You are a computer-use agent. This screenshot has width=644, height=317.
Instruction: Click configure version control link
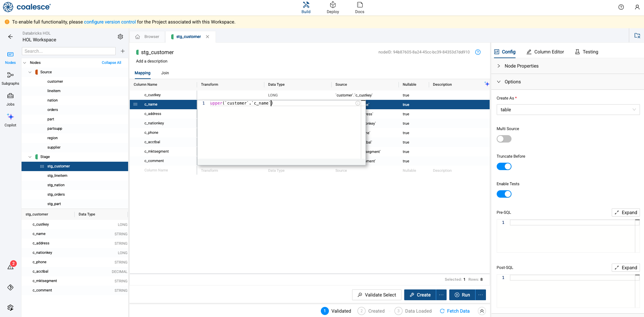(x=110, y=22)
